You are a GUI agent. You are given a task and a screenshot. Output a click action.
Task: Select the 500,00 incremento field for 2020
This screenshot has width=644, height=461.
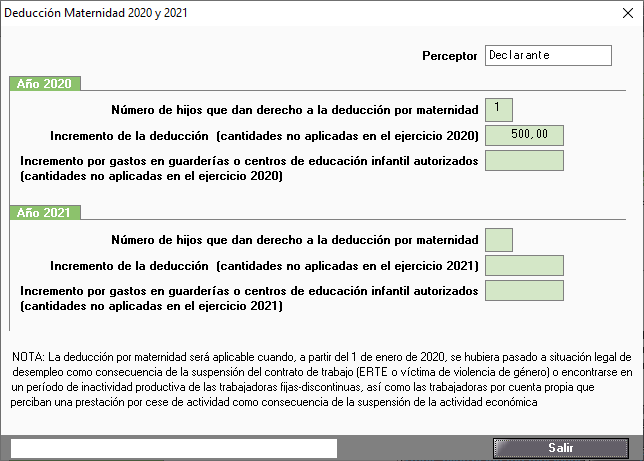[524, 136]
